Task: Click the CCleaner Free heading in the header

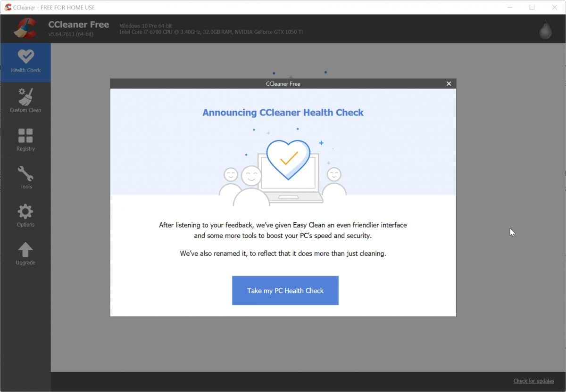Action: click(x=79, y=24)
